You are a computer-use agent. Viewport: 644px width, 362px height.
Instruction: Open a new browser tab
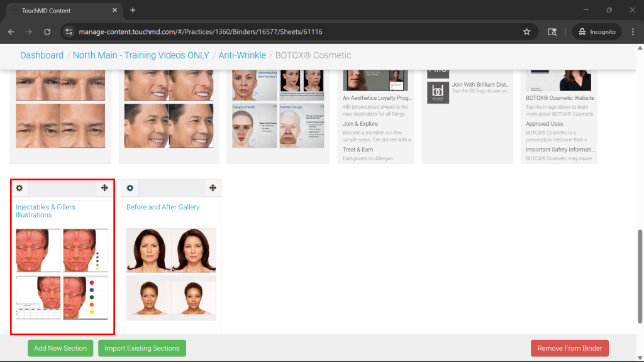point(133,10)
